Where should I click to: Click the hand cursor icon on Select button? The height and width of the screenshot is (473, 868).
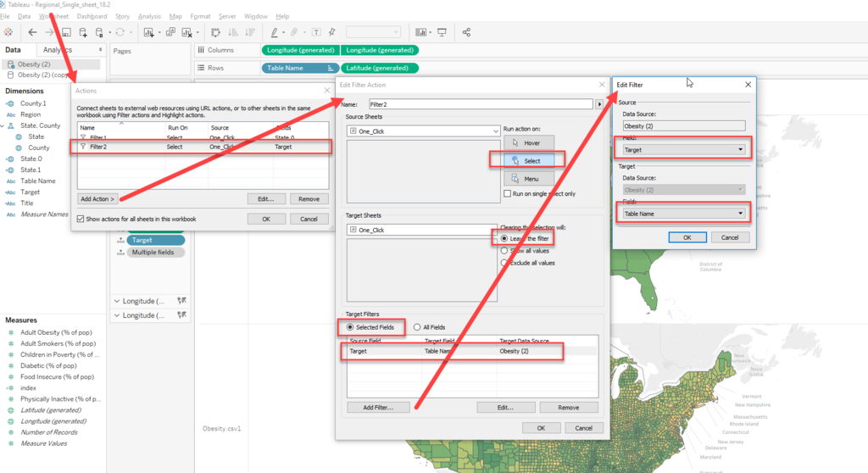coord(515,160)
